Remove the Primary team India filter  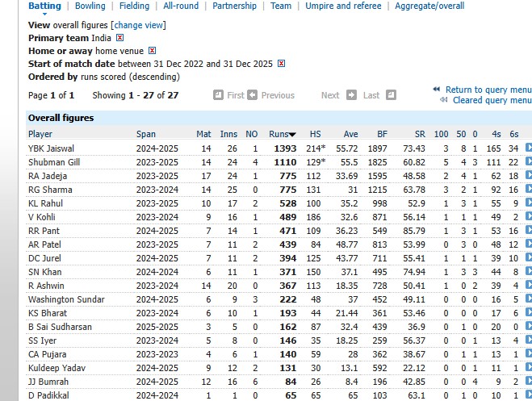point(120,38)
